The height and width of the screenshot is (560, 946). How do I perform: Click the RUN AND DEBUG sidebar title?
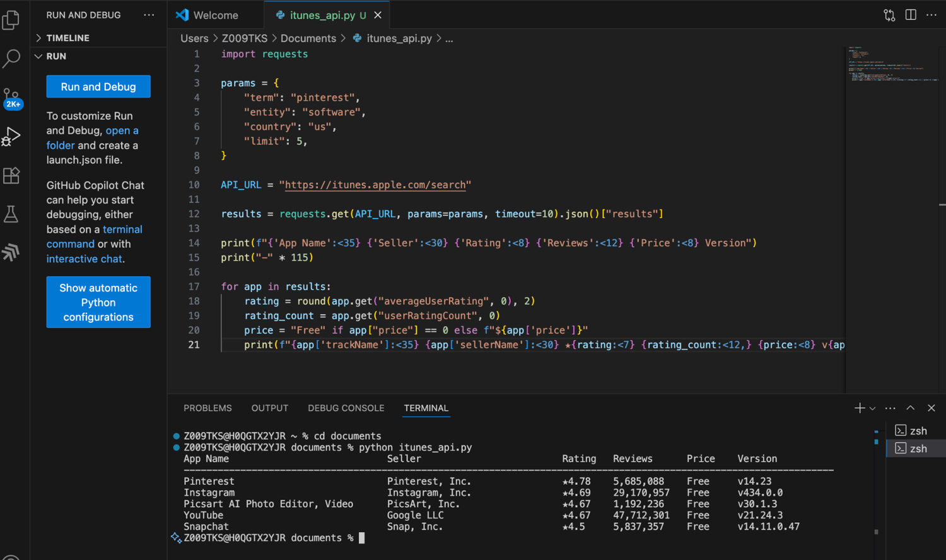click(83, 15)
